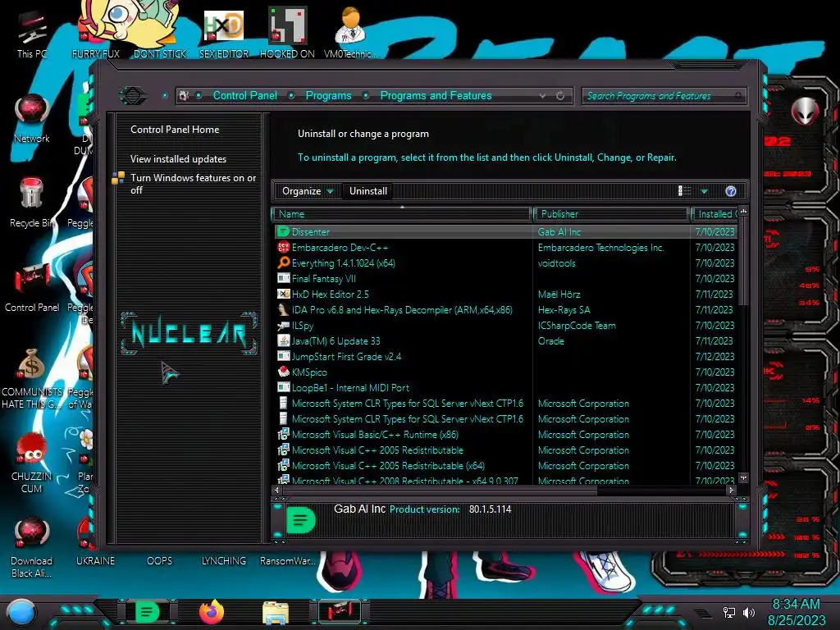Click the Java(TM) 6 Update 33 icon
This screenshot has width=840, height=630.
[x=283, y=340]
